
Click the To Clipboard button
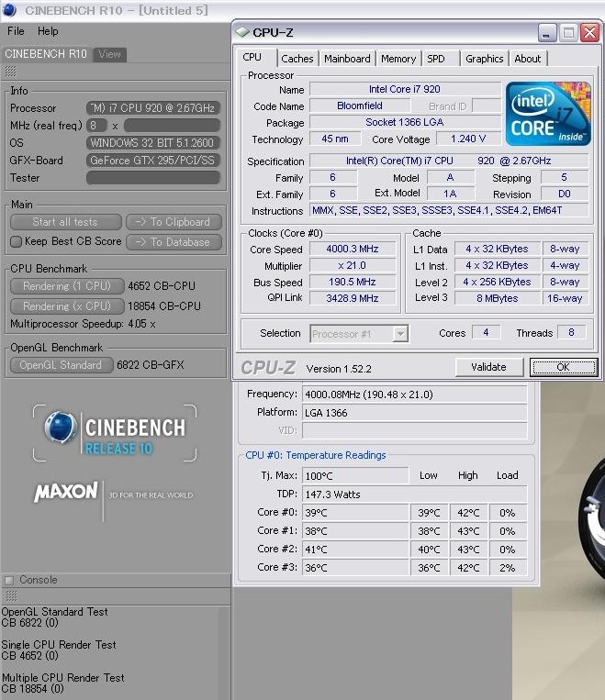tap(174, 222)
